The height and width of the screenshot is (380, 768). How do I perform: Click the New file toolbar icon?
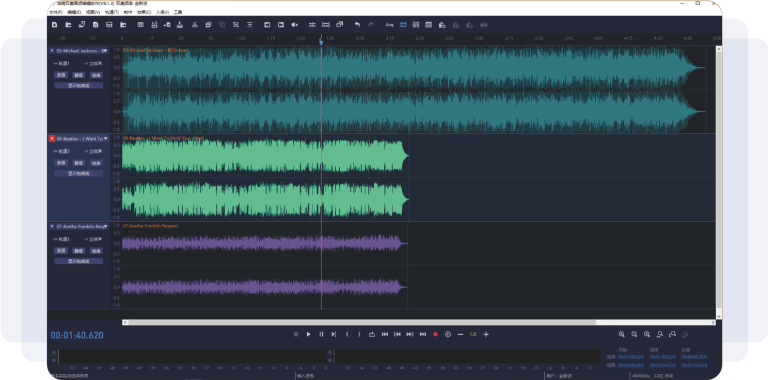click(x=54, y=24)
